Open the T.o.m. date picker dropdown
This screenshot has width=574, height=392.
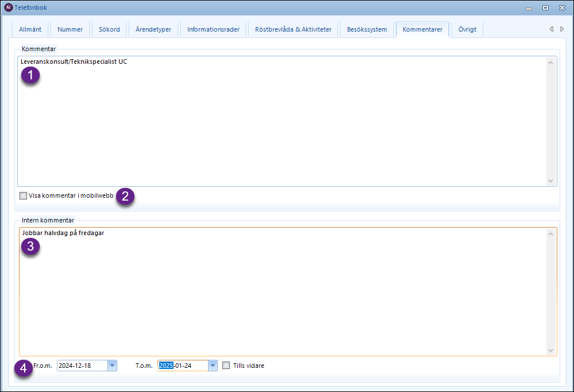pyautogui.click(x=213, y=365)
